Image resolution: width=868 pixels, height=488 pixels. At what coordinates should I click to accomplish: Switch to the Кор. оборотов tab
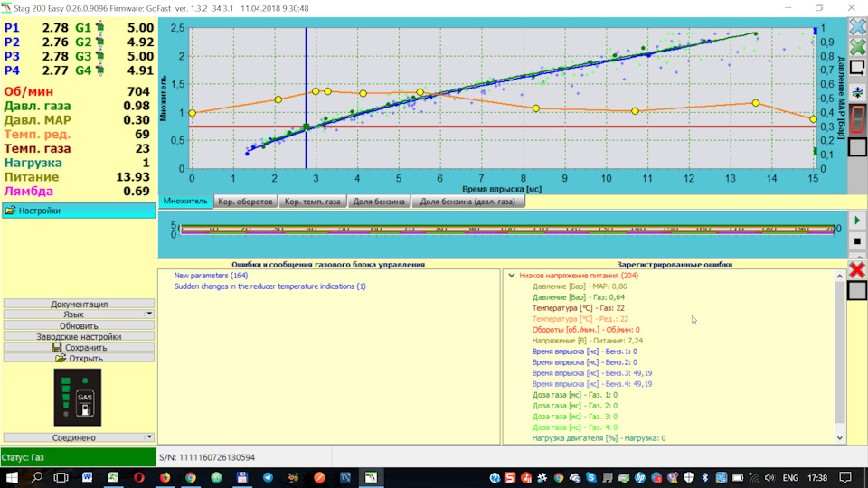pyautogui.click(x=245, y=202)
